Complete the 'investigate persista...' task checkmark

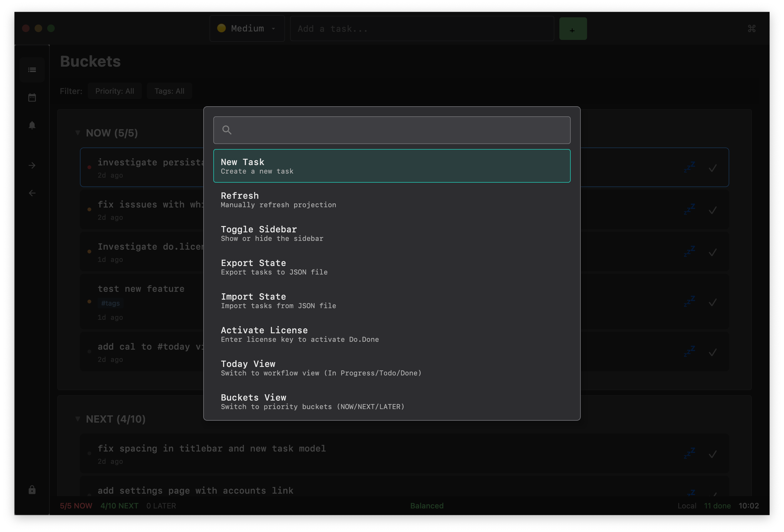[713, 167]
